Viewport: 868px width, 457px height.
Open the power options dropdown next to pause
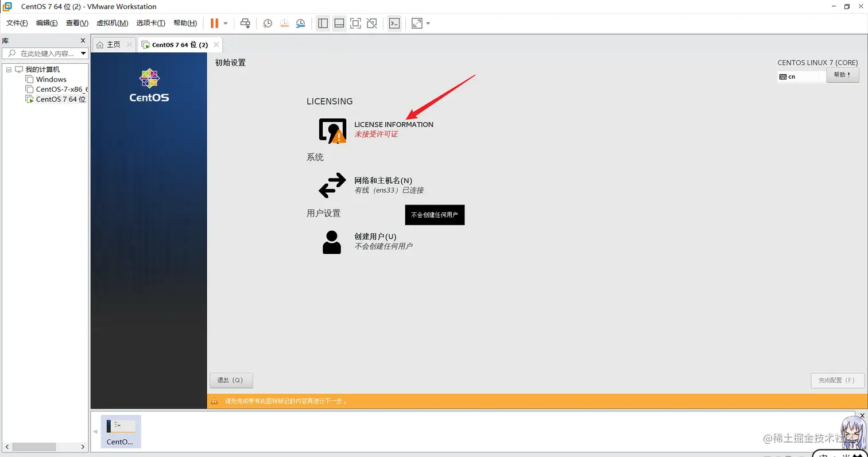(226, 24)
